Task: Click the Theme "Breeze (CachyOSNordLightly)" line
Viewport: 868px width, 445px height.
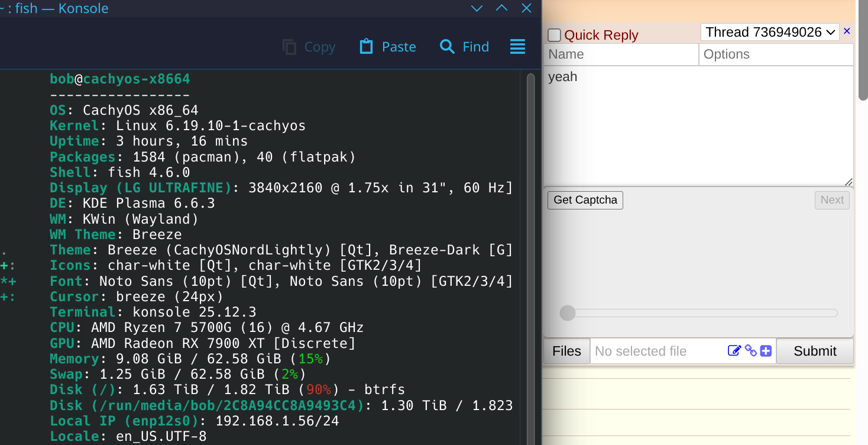Action: pos(281,250)
